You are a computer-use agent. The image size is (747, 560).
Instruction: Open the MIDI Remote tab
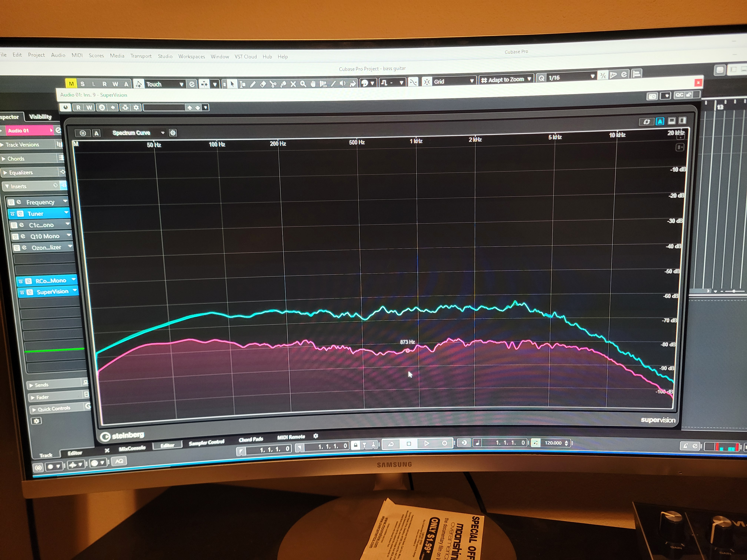[291, 437]
